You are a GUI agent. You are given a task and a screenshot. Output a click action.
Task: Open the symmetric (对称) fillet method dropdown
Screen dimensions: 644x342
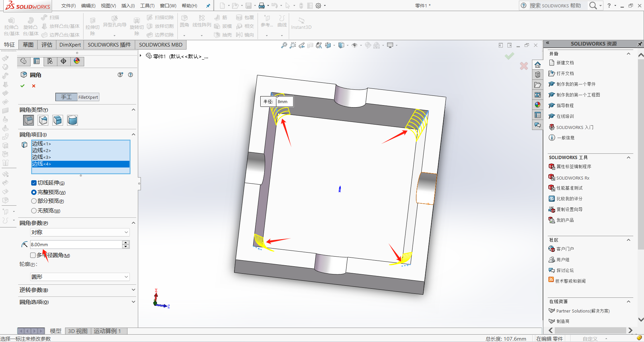click(80, 232)
